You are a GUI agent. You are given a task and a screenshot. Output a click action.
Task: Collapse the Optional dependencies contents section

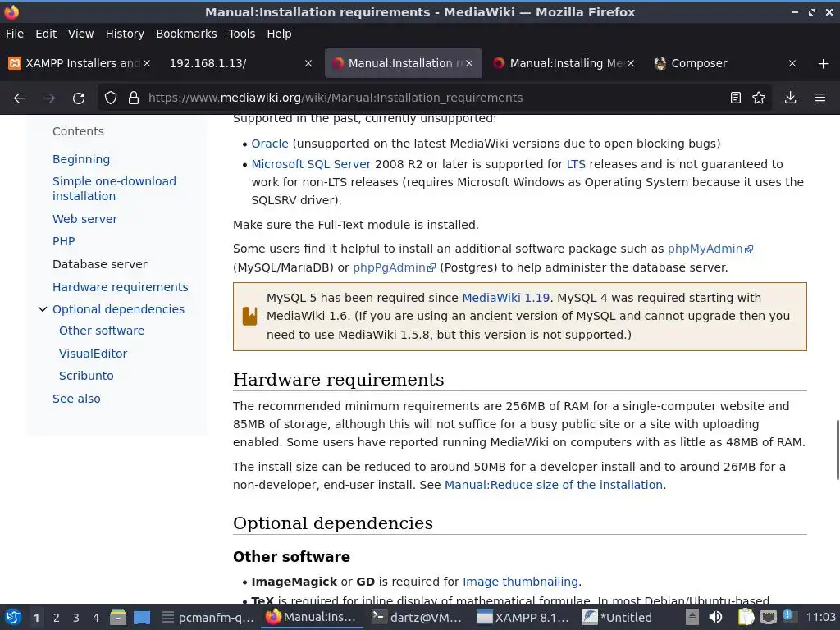[43, 309]
